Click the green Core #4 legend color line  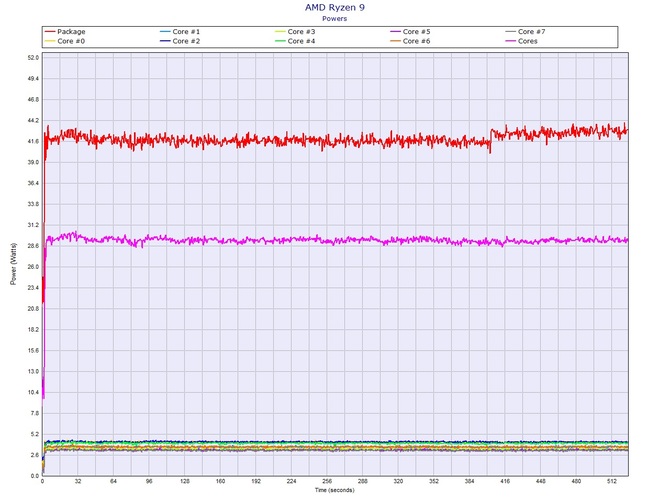tap(280, 41)
